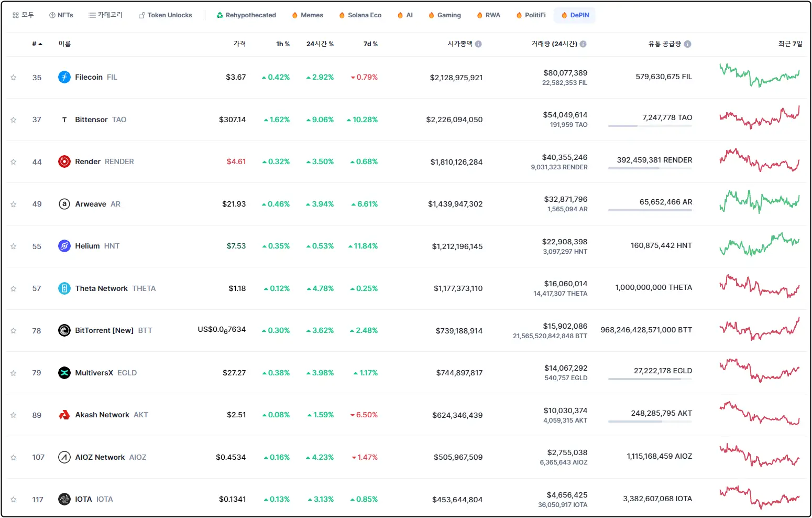Star MultiversX as a watchlist favorite
The image size is (812, 518).
[x=14, y=373]
